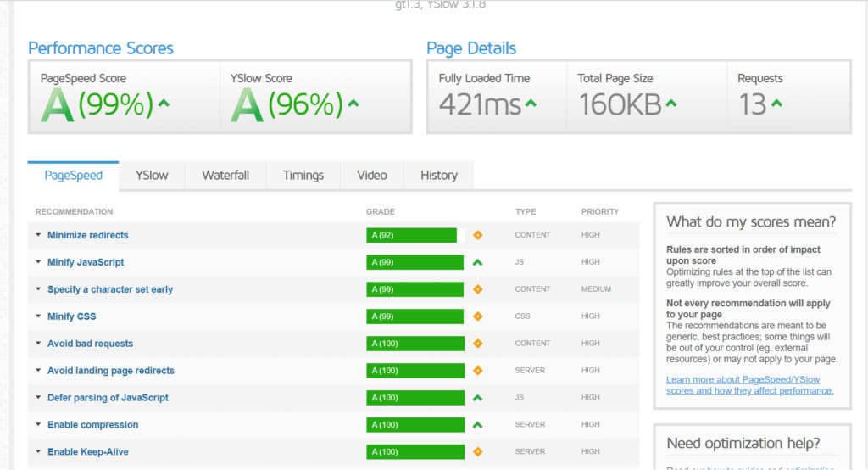Expand the Minify CSS row triangle
The width and height of the screenshot is (868, 470).
(x=38, y=316)
